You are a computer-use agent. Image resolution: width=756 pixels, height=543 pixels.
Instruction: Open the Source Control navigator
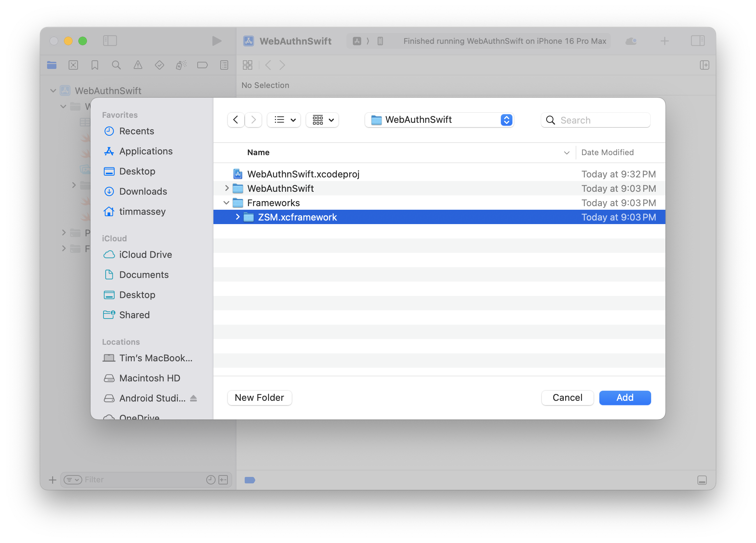coord(73,65)
